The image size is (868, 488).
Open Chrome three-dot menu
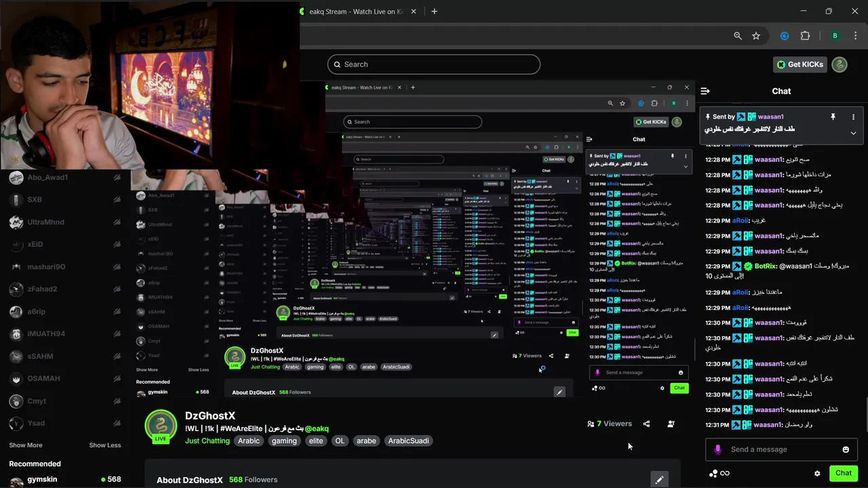tap(856, 36)
